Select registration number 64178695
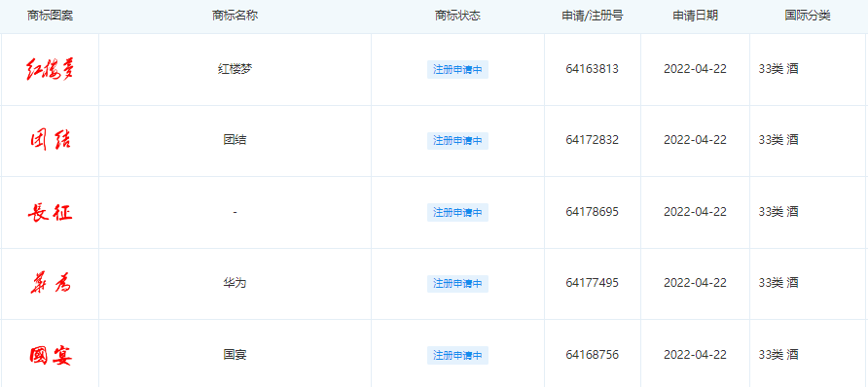This screenshot has width=868, height=387. (x=593, y=212)
